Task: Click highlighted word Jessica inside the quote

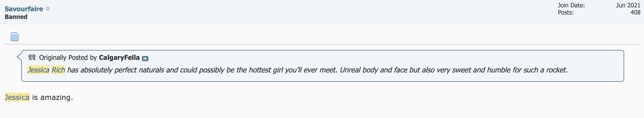Action: [x=38, y=70]
